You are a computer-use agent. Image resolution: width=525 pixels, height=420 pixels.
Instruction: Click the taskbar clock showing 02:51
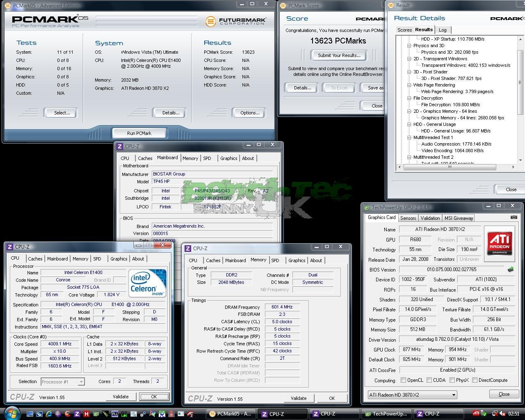(514, 413)
